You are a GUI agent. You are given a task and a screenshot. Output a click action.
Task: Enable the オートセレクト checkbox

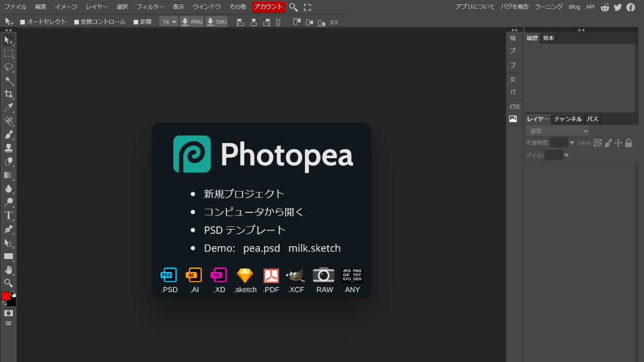(x=23, y=22)
